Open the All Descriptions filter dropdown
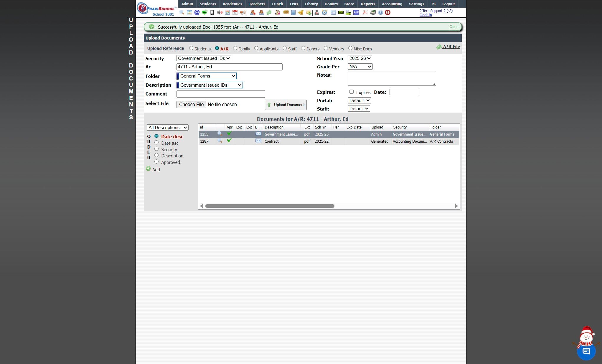The height and width of the screenshot is (364, 602). coord(168,128)
